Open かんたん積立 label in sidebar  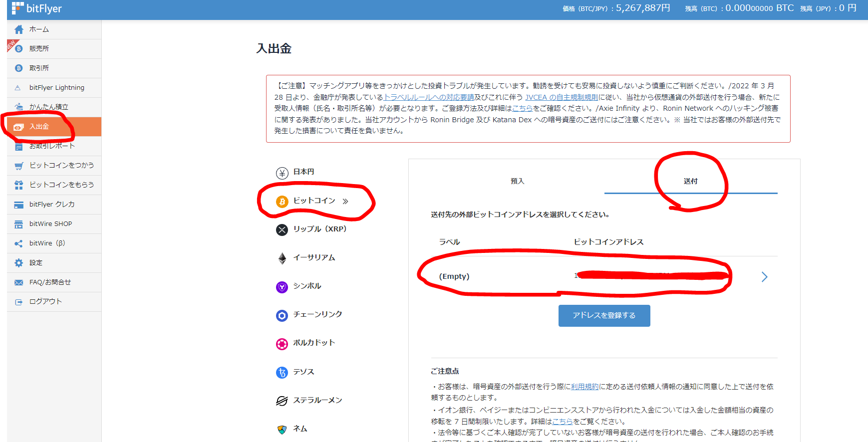[49, 107]
